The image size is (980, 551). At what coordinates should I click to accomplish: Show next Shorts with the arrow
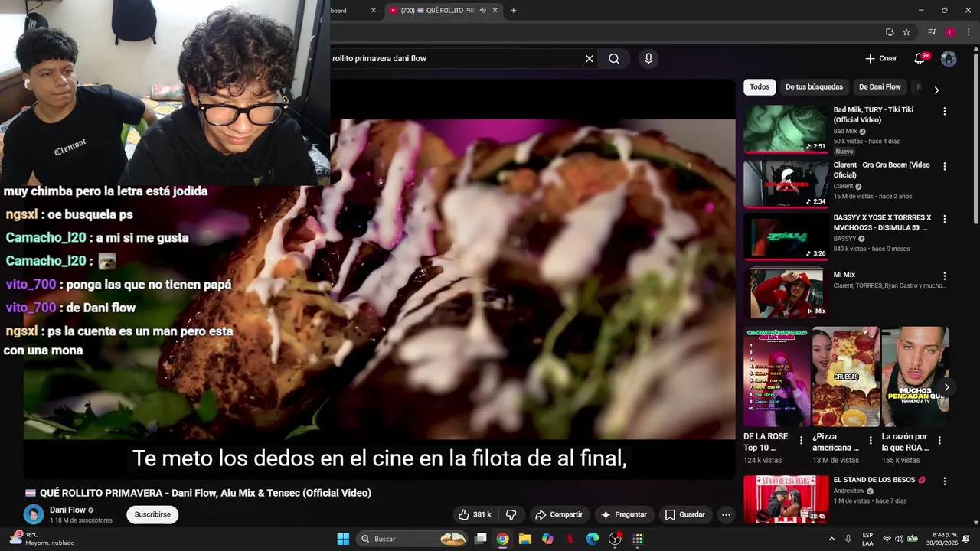click(946, 387)
